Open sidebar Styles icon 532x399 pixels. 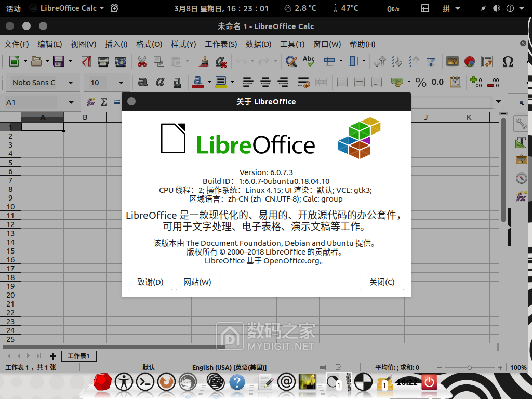(521, 142)
